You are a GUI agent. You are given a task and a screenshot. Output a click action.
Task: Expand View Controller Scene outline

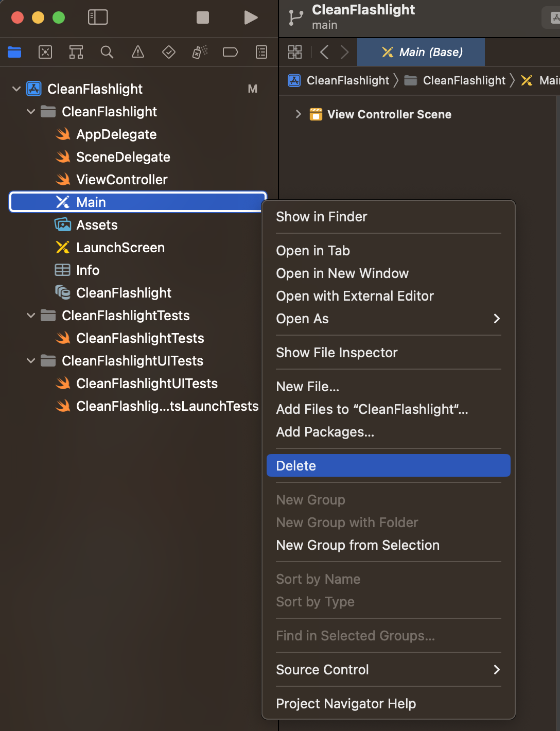tap(298, 114)
